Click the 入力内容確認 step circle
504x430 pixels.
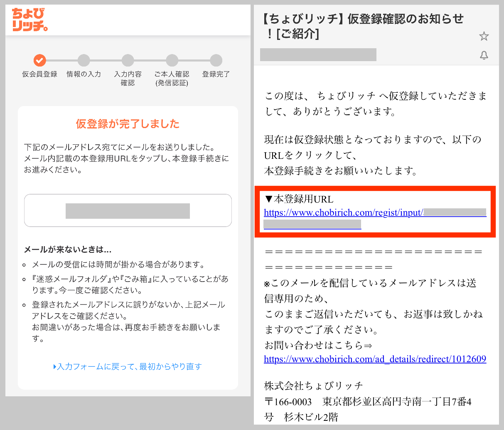pyautogui.click(x=128, y=61)
